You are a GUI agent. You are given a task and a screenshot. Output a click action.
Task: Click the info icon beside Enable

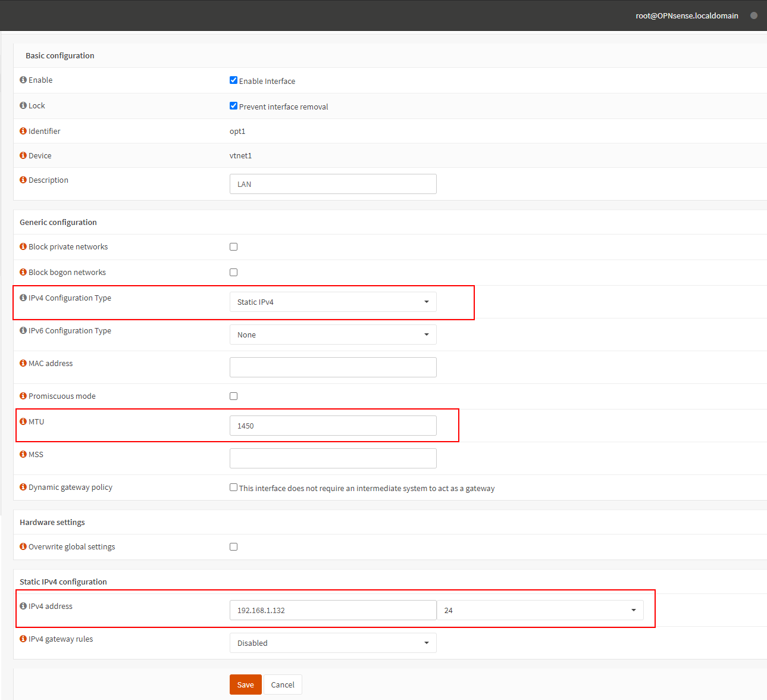pos(23,80)
